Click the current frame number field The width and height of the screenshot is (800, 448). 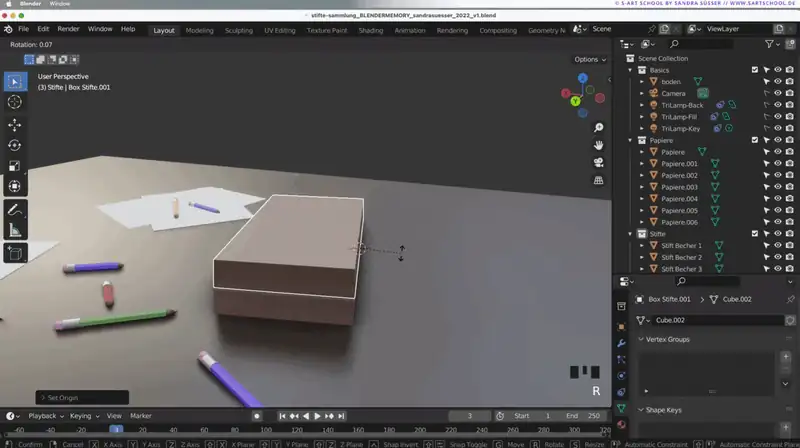[x=469, y=416]
